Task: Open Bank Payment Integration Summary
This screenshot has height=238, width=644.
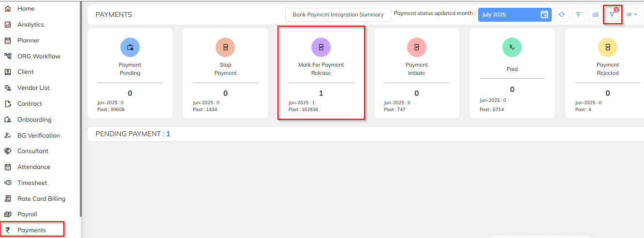Action: coord(338,14)
